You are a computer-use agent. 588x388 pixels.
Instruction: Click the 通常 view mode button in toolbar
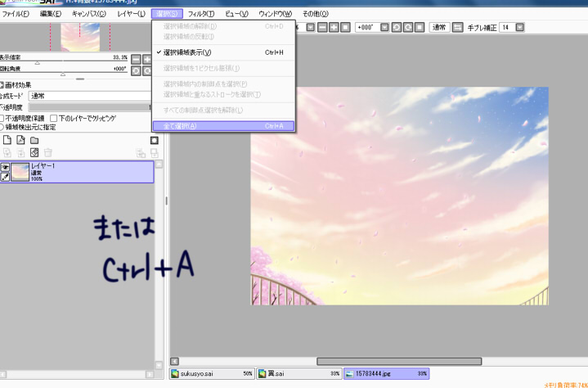tap(439, 27)
